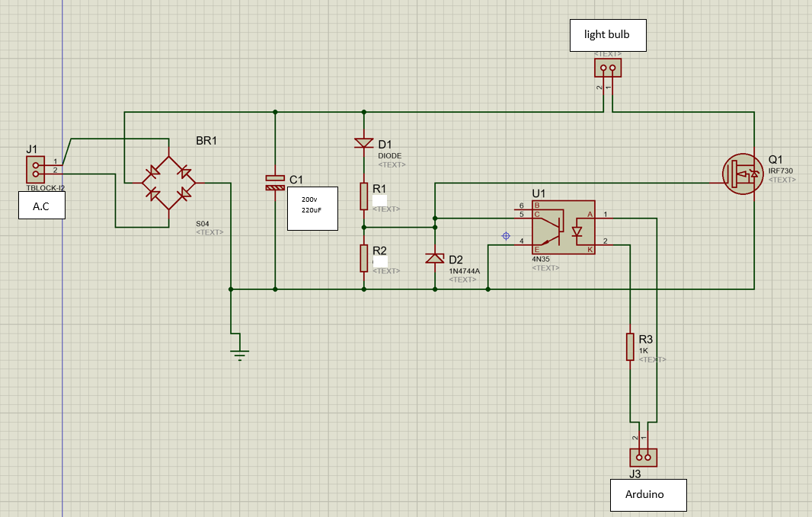812x517 pixels.
Task: Select the D1 diode symbol
Action: (364, 143)
